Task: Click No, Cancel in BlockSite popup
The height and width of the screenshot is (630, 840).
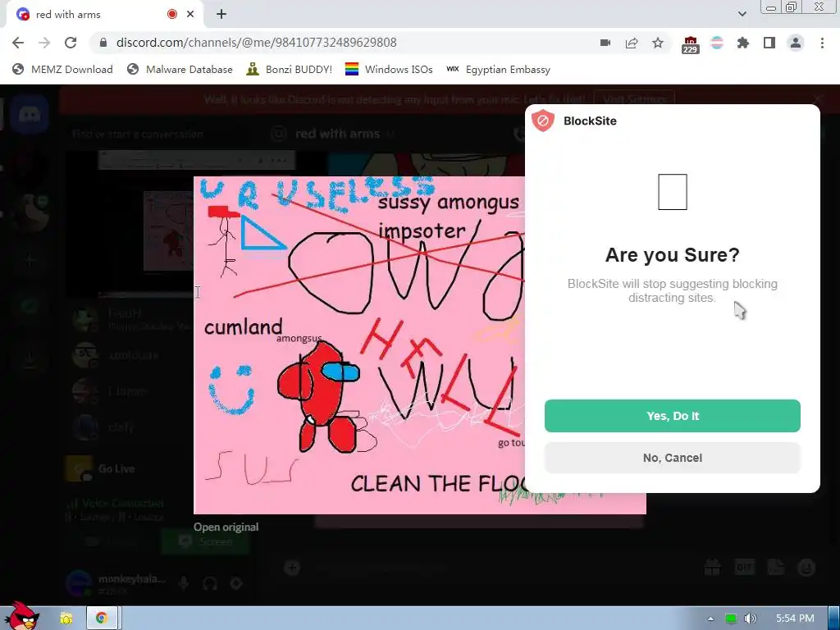Action: click(x=673, y=458)
